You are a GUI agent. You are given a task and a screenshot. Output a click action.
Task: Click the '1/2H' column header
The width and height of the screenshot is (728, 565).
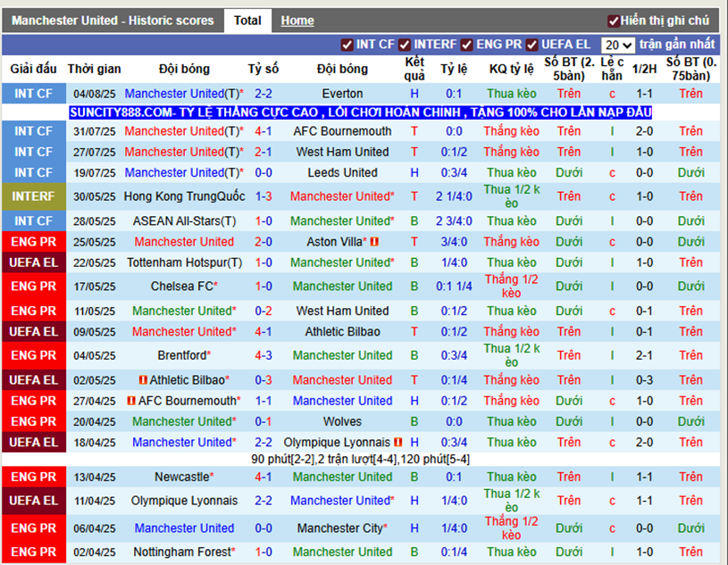[x=644, y=69]
